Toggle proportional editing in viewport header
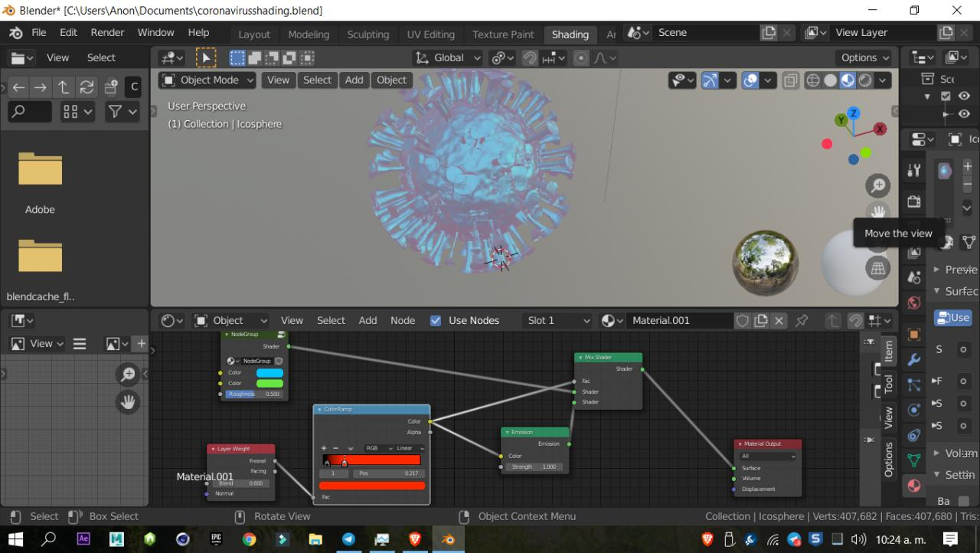 [581, 57]
